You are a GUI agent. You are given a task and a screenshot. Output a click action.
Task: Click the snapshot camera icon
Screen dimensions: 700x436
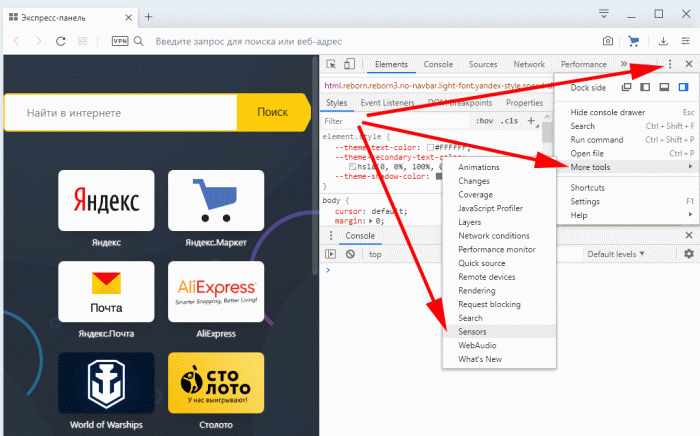(x=608, y=41)
